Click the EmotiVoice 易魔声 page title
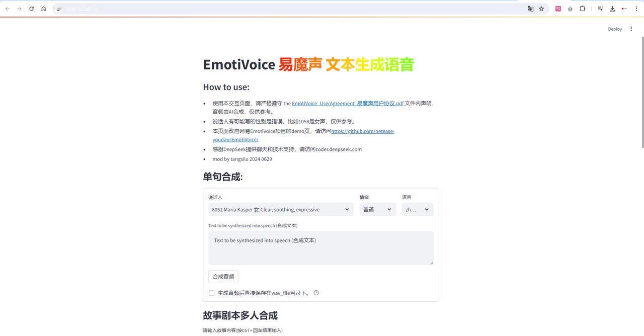This screenshot has height=336, width=644. 308,64
